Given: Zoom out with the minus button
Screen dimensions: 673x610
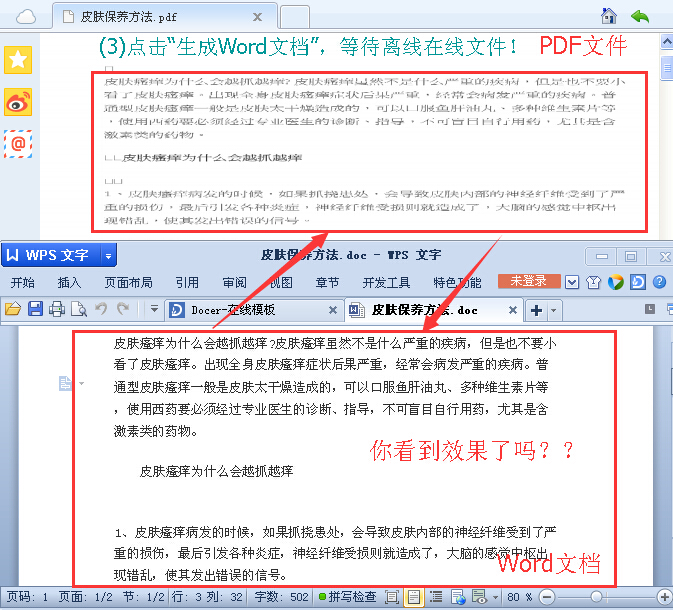Looking at the screenshot, I should 547,597.
